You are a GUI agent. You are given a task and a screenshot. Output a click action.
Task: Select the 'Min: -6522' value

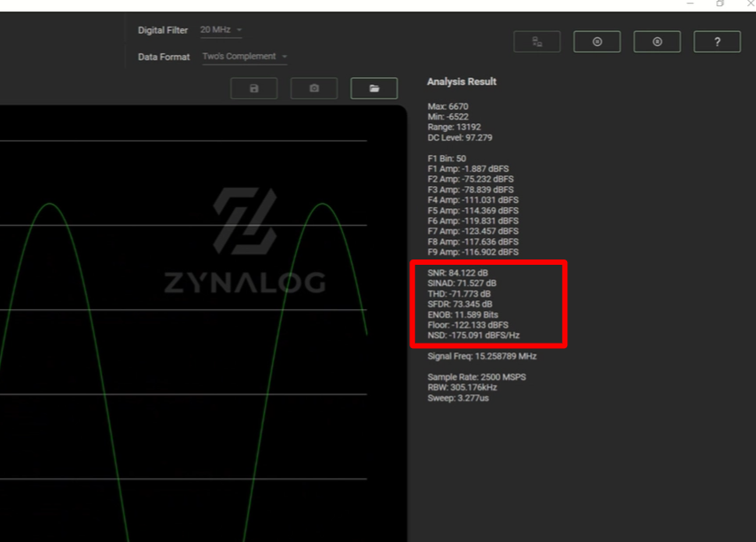click(448, 117)
